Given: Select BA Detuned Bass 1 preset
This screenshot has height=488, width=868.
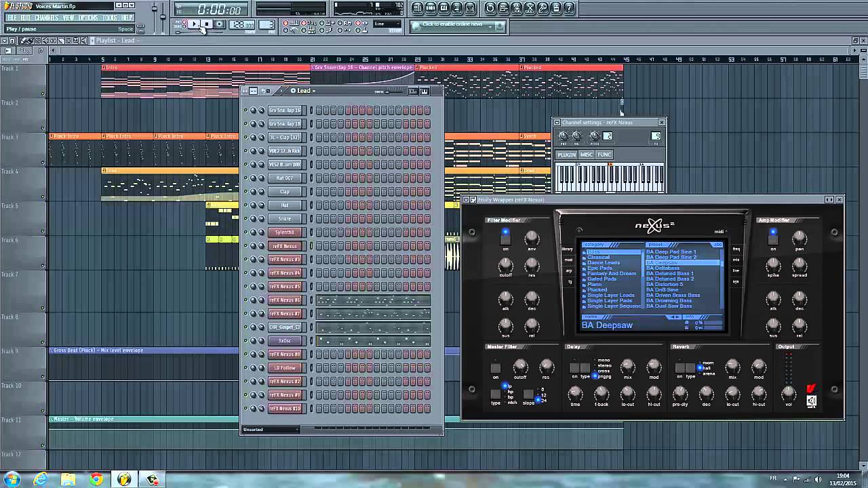Looking at the screenshot, I should (670, 273).
